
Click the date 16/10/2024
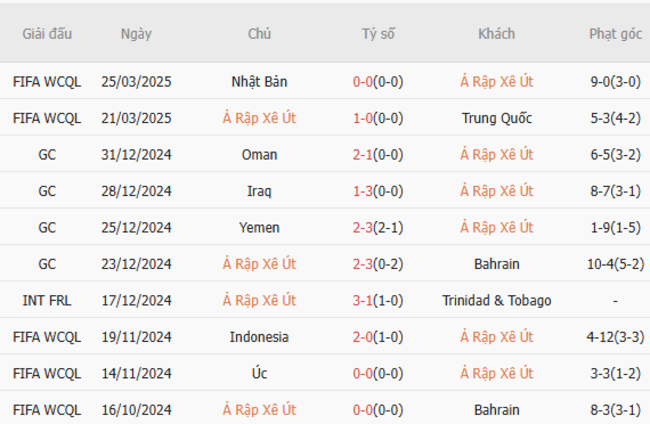136,410
